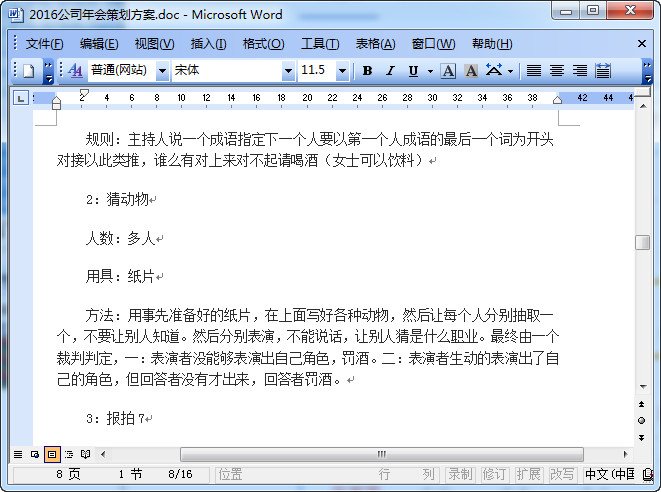
Task: Toggle 扩展 extend selection in status bar
Action: click(528, 474)
